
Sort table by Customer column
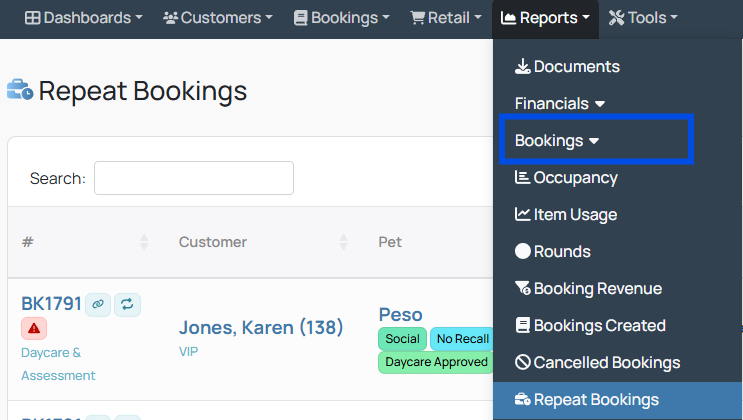[x=263, y=242]
